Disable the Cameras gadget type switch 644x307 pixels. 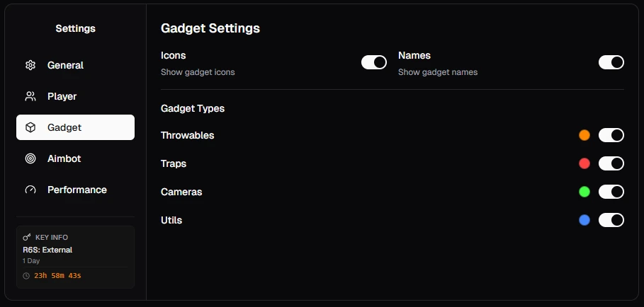(611, 192)
